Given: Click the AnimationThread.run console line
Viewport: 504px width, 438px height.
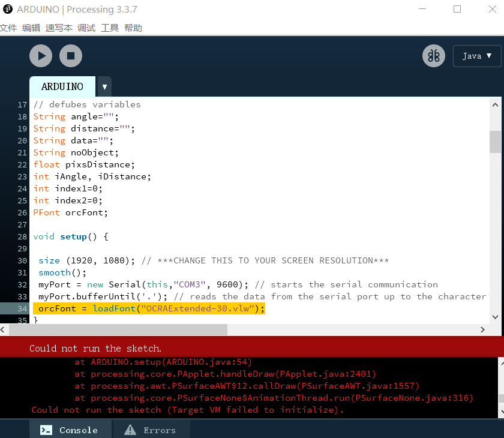Looking at the screenshot, I should point(274,398).
